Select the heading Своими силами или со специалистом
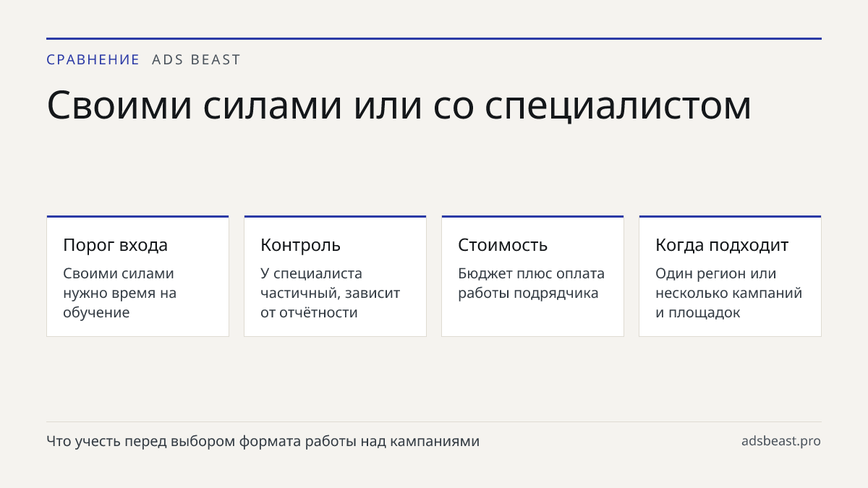Image resolution: width=868 pixels, height=488 pixels. point(399,106)
